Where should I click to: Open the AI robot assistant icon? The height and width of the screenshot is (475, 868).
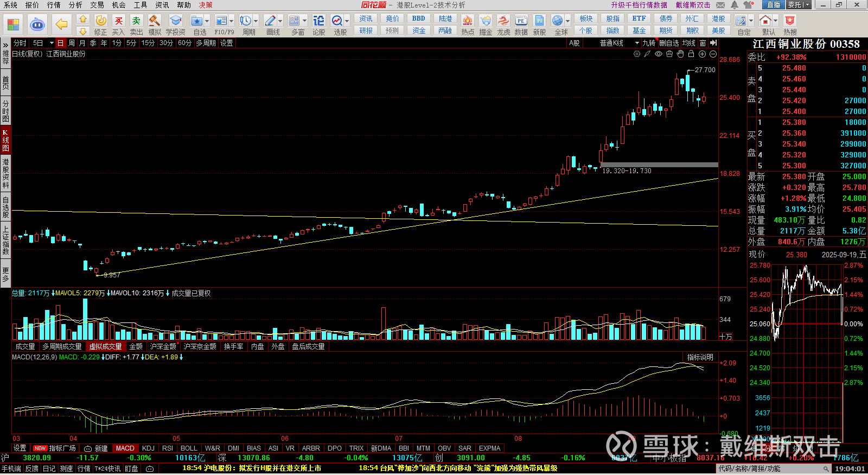coord(37,24)
